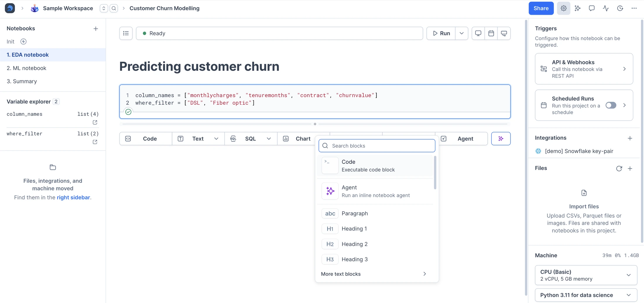Add a new notebook with plus icon

(96, 29)
